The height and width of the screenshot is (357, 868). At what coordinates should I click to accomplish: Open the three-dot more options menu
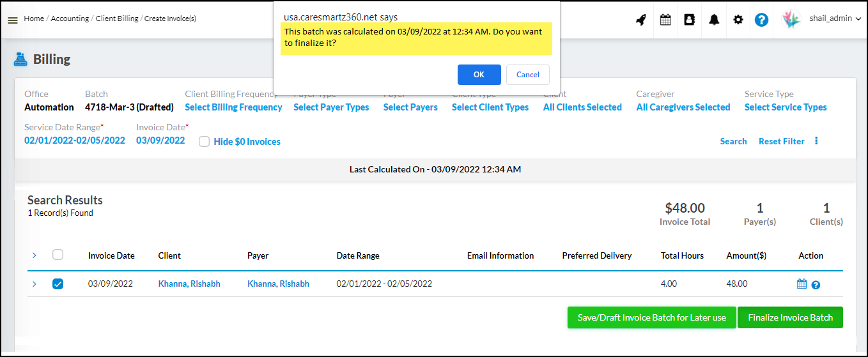(x=816, y=141)
